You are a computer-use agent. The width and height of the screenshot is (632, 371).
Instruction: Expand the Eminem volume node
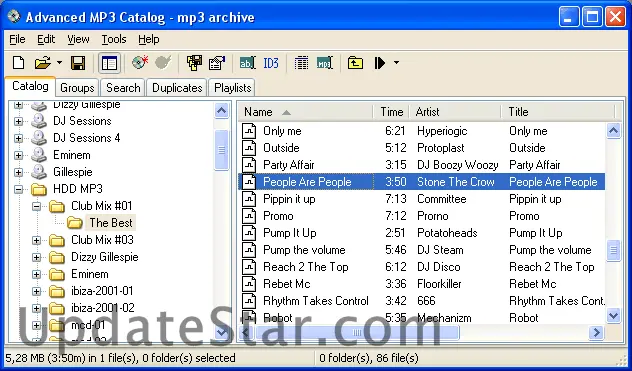click(18, 155)
